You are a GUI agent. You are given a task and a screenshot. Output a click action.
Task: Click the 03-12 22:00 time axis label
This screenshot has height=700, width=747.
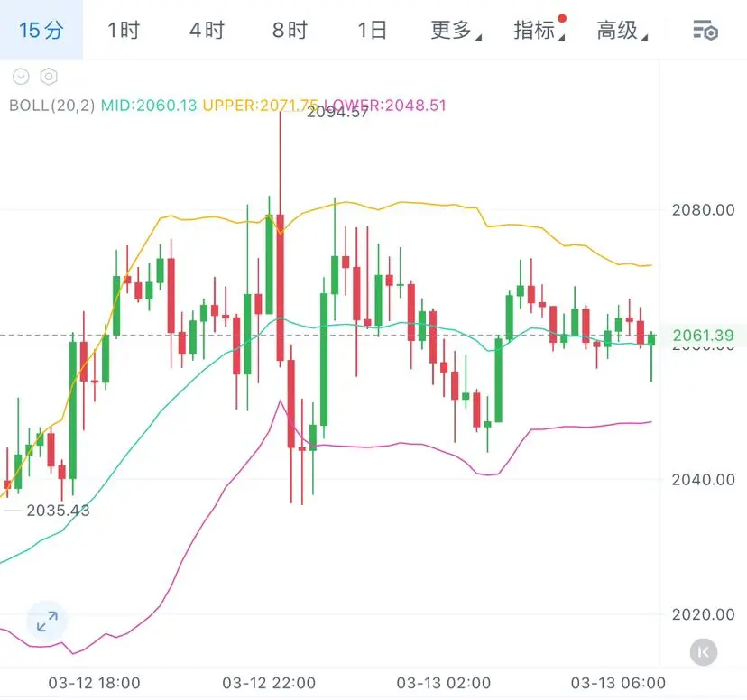click(x=269, y=683)
